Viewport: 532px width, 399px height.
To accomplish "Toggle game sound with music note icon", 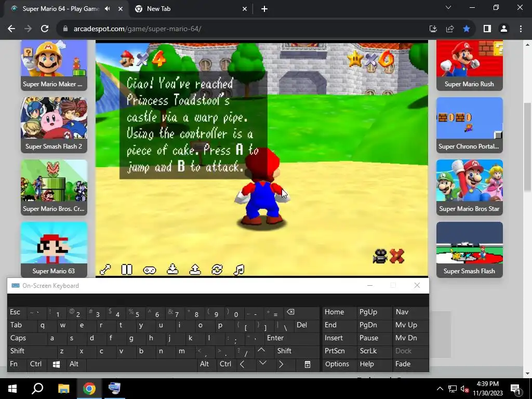I will (x=239, y=270).
